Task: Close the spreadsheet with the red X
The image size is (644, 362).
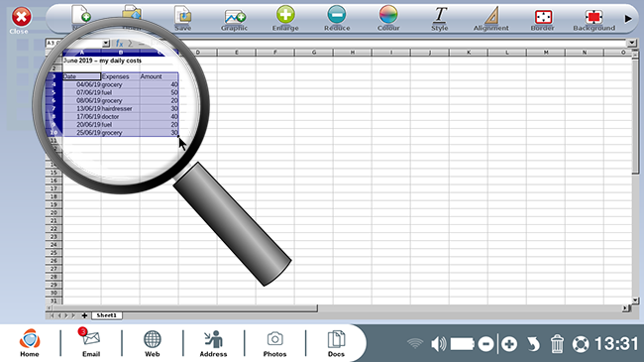Action: (21, 17)
